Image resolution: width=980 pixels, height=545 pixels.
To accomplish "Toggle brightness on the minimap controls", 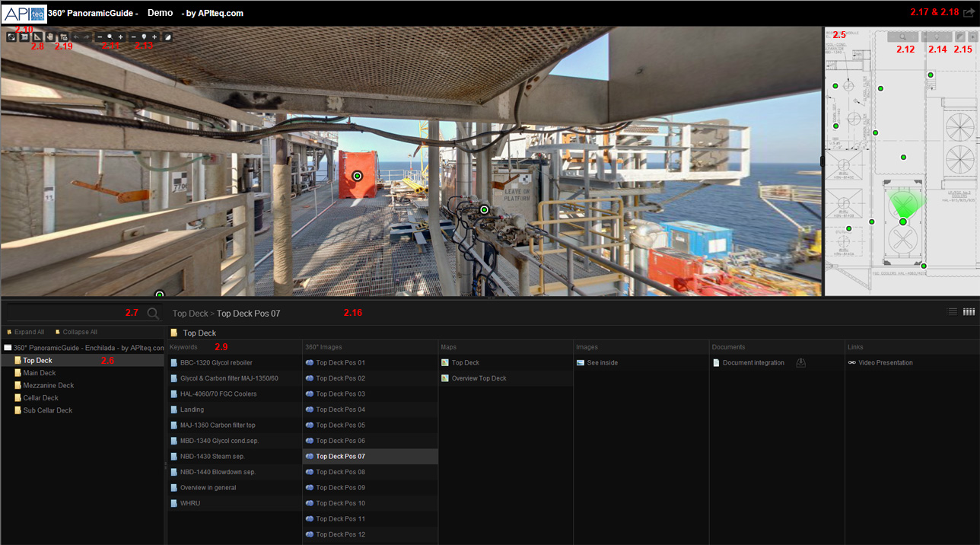I will (x=937, y=37).
